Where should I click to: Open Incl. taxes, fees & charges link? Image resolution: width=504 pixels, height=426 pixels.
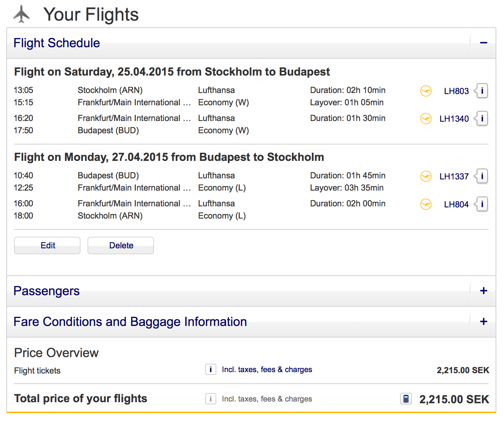pos(267,370)
